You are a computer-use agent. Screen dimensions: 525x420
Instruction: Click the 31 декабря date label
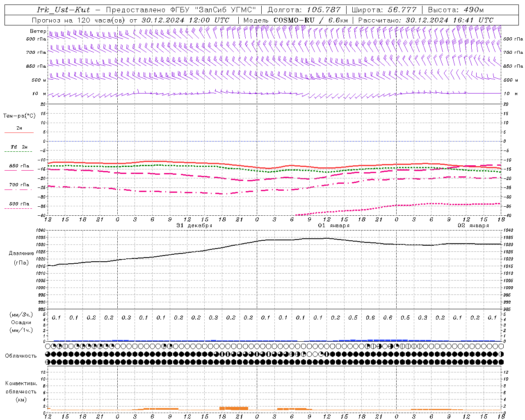tap(194, 226)
